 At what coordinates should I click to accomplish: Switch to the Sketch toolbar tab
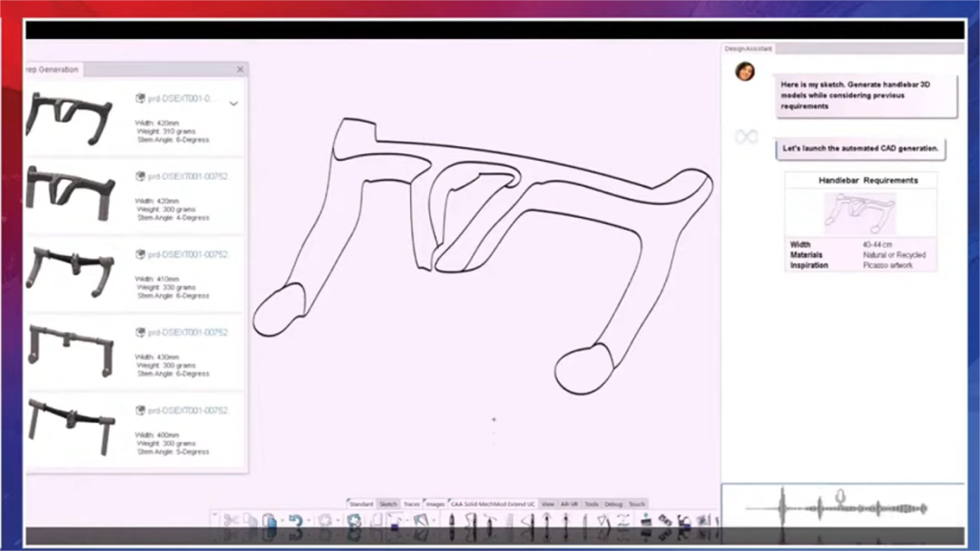(x=388, y=504)
